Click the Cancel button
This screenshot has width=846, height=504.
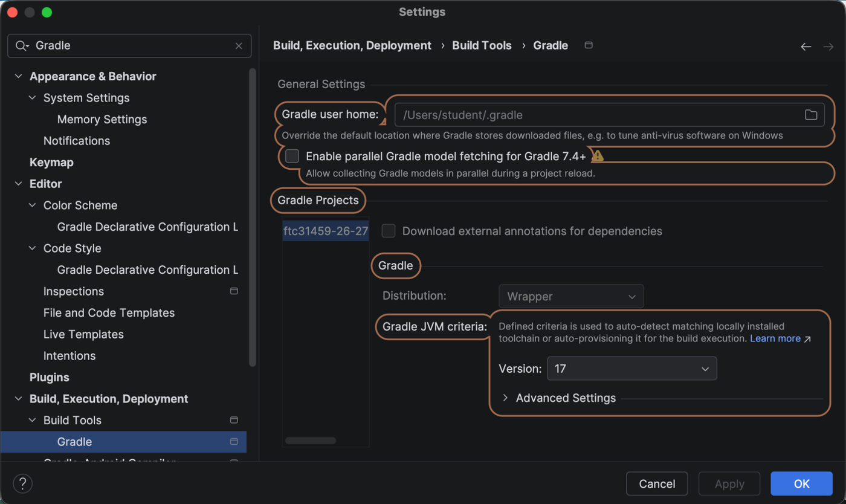(657, 483)
